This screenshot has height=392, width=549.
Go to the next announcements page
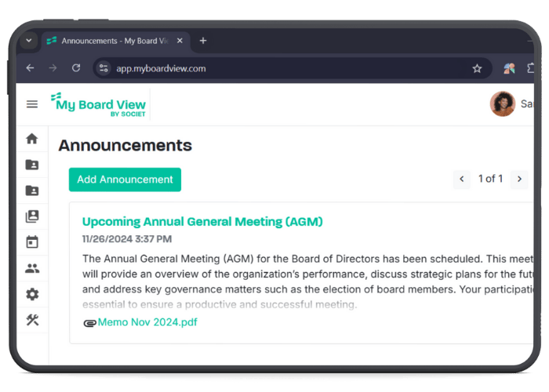pyautogui.click(x=518, y=180)
